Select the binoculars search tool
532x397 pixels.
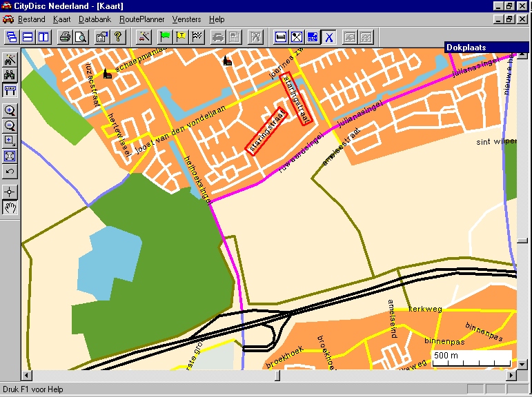click(10, 75)
